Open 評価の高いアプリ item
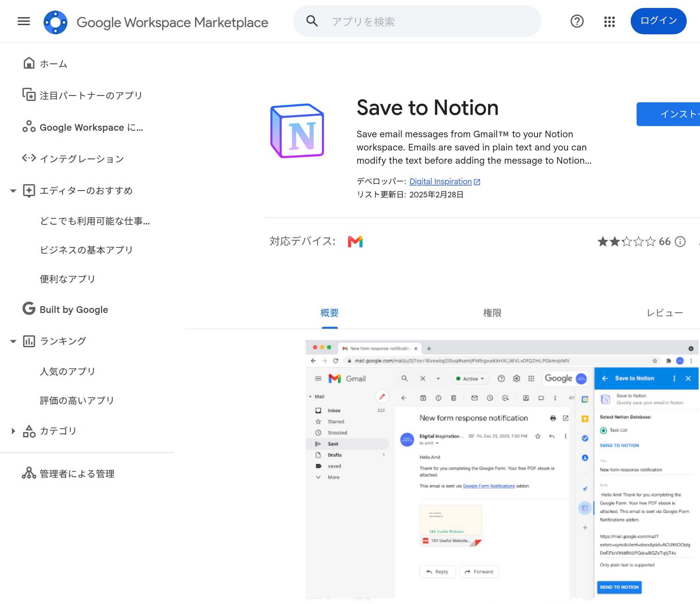Viewport: 700px width, 604px height. 77,400
